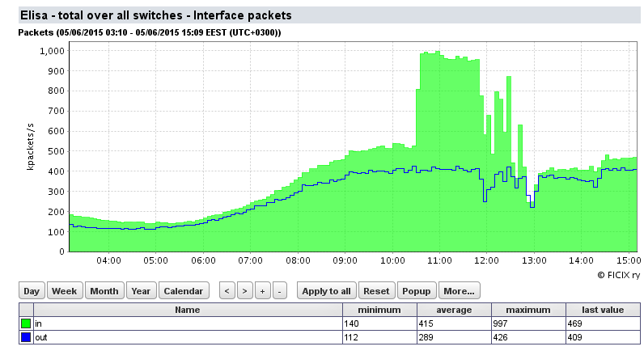
Task: Reset the graph time range
Action: [x=376, y=291]
